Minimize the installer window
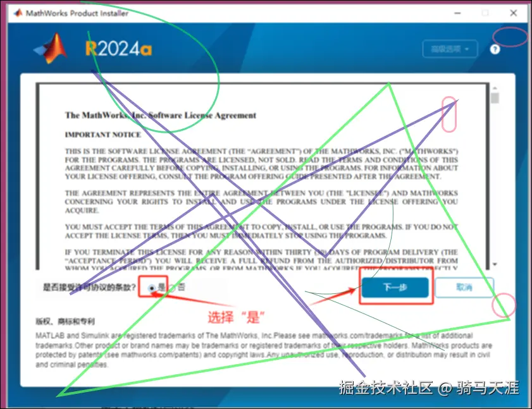This screenshot has width=532, height=409. [457, 13]
